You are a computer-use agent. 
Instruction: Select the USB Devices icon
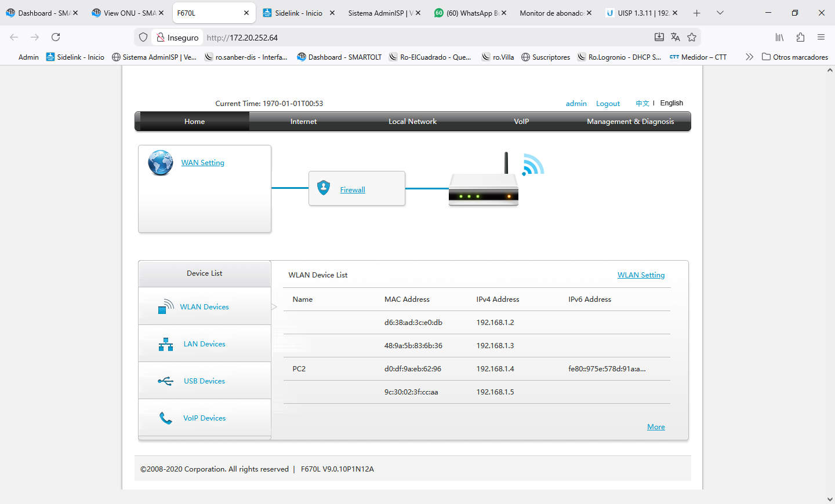(166, 381)
